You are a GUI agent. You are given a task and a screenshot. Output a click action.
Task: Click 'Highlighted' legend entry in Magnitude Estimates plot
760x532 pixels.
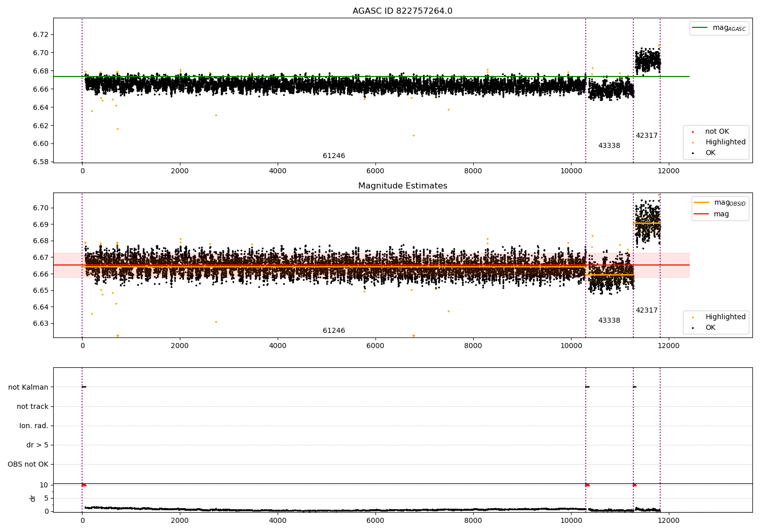pyautogui.click(x=719, y=317)
